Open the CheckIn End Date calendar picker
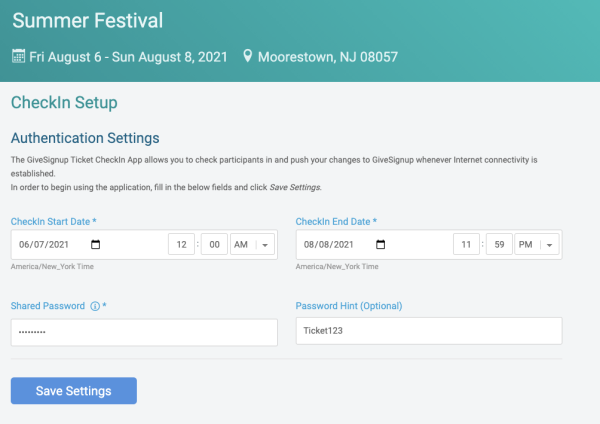Viewport: 600px width, 424px height. [380, 245]
